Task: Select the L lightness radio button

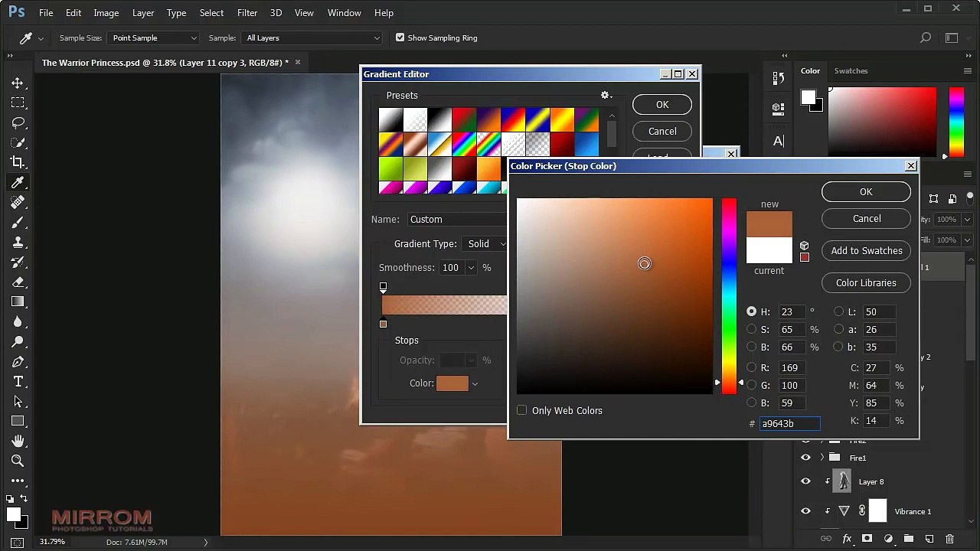Action: (x=838, y=311)
